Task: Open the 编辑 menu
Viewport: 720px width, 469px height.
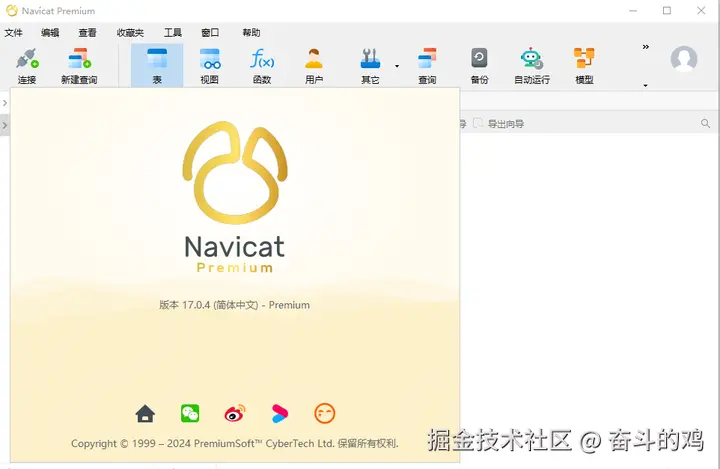Action: click(x=50, y=33)
